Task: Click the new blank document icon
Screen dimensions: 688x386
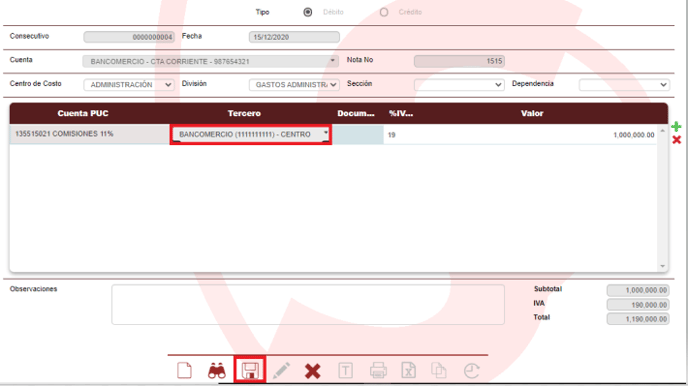Action: click(184, 371)
